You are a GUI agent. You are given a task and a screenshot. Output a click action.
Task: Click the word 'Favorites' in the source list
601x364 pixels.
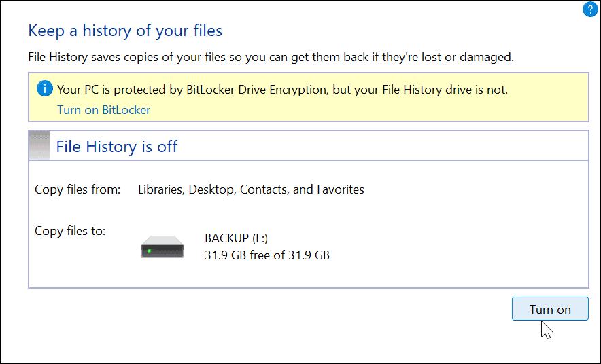(341, 189)
